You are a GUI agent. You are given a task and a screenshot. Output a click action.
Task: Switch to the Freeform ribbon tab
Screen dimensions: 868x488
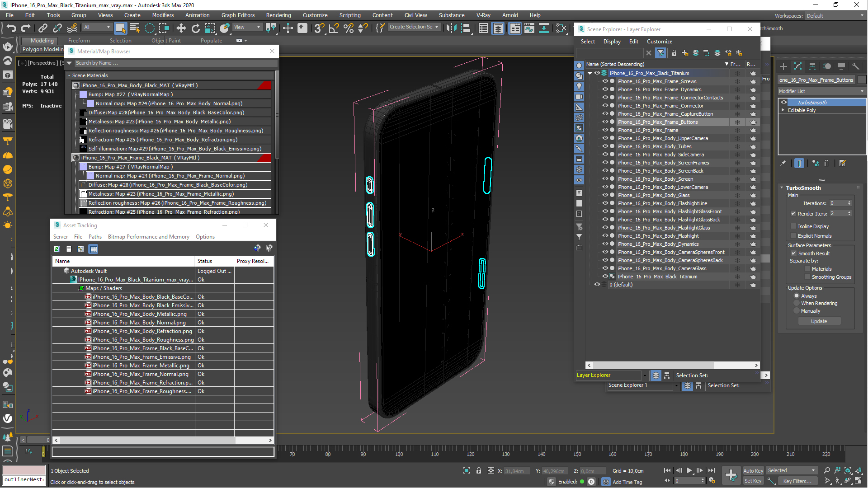point(79,41)
